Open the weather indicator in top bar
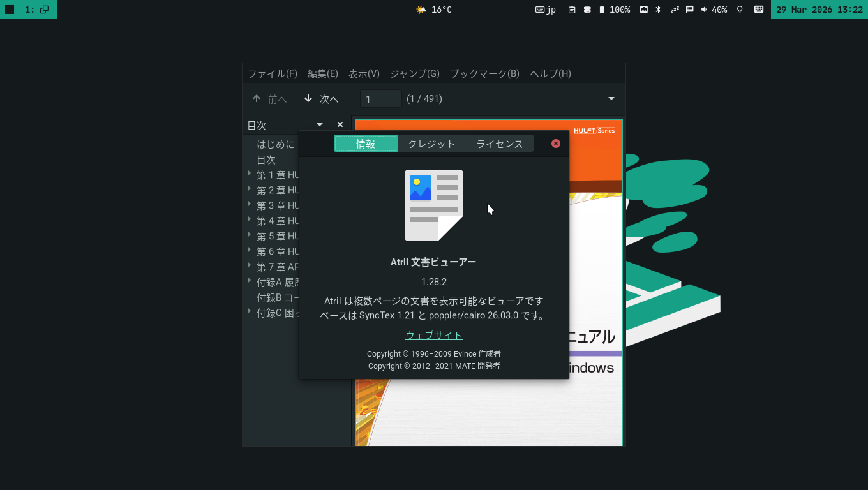This screenshot has width=868, height=490. tap(434, 10)
